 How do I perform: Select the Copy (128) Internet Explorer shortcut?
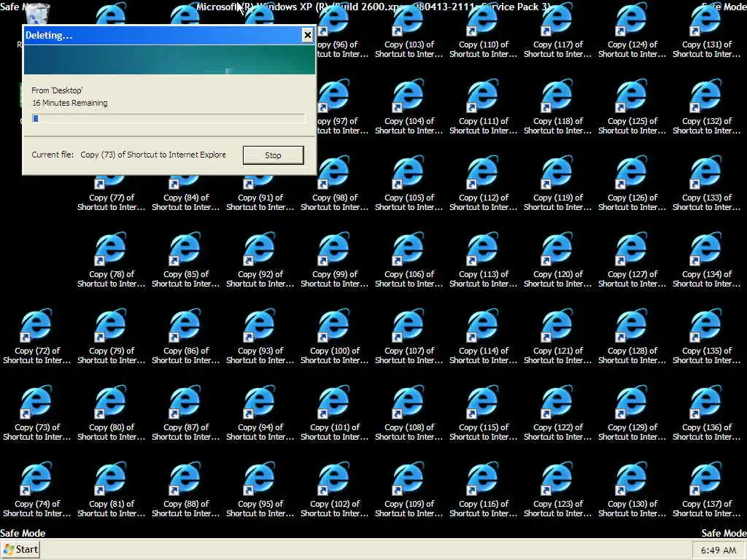point(632,337)
